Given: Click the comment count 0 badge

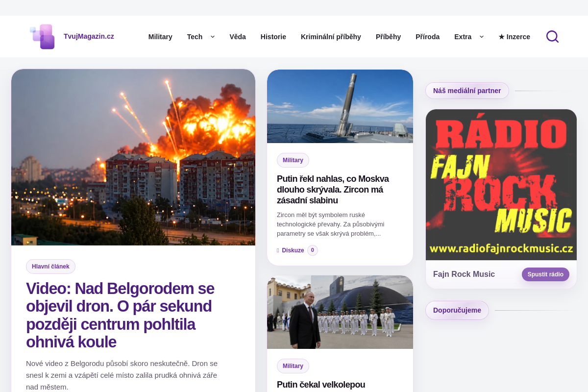Looking at the screenshot, I should (313, 250).
